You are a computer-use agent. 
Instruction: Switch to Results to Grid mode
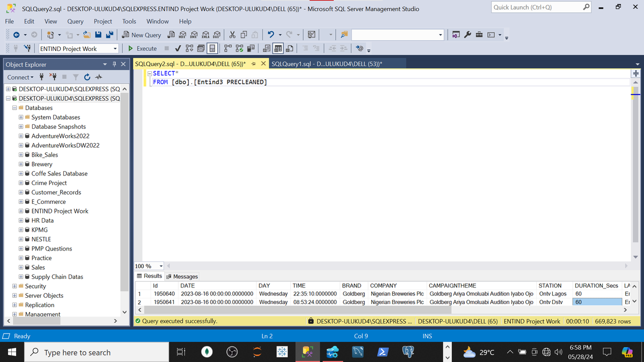tap(277, 48)
